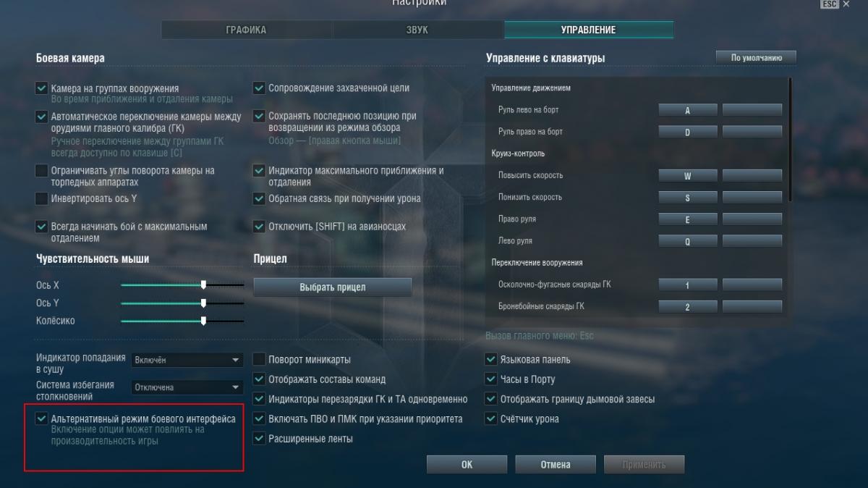Expand Система избегания столкновений dropdown

point(187,387)
